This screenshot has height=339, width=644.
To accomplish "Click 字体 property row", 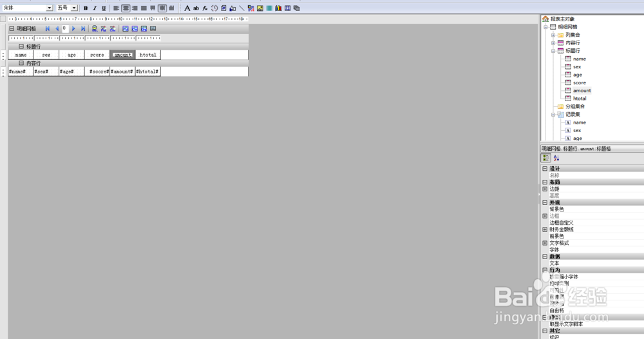I will (592, 250).
